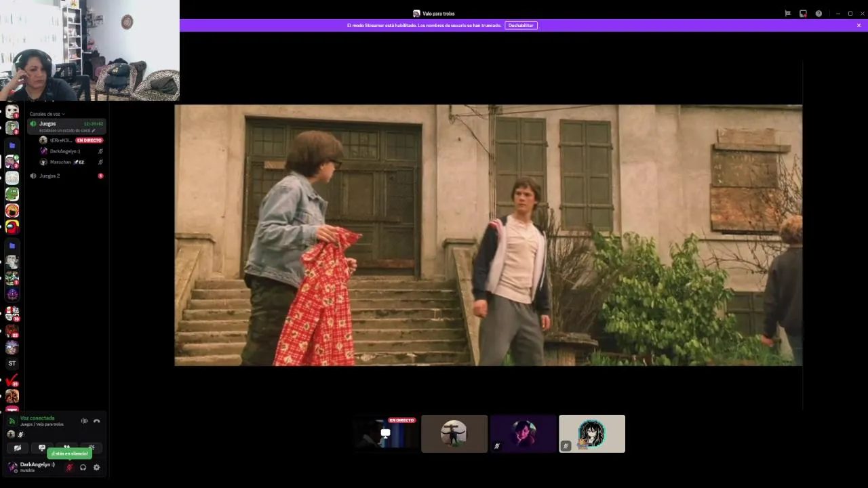
Task: Click user DarkAngelyn :) in voice channel
Action: (71, 151)
